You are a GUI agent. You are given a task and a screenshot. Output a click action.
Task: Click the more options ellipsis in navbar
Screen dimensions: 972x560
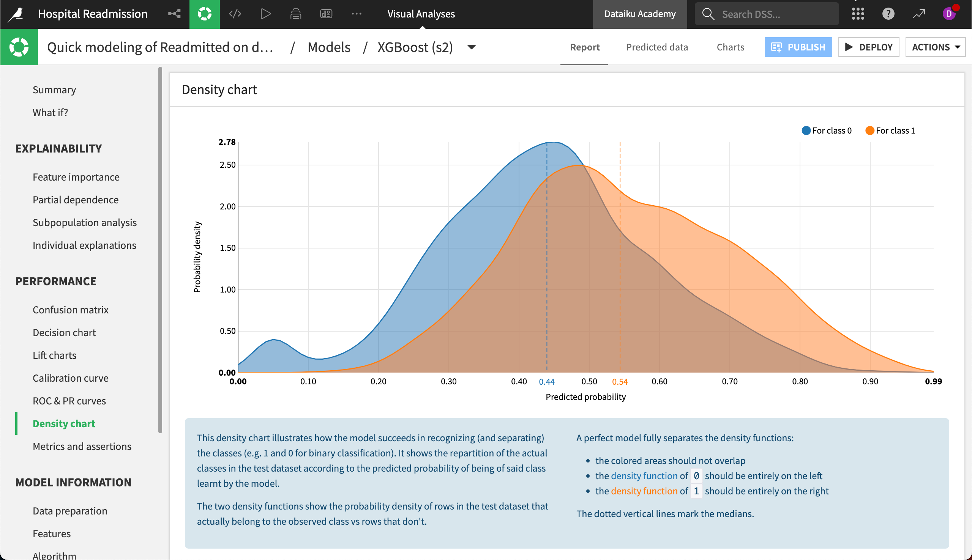tap(356, 14)
